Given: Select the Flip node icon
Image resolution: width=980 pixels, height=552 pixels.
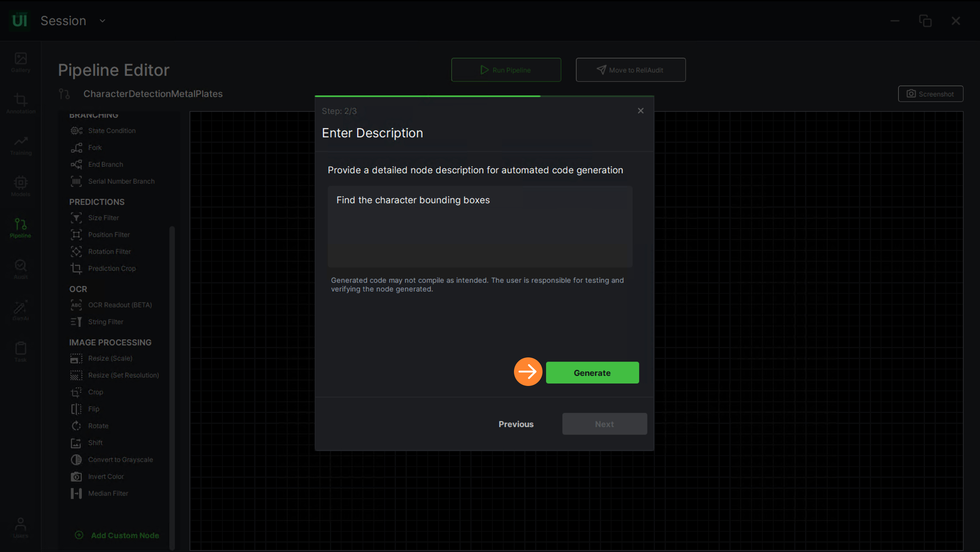Looking at the screenshot, I should [76, 409].
